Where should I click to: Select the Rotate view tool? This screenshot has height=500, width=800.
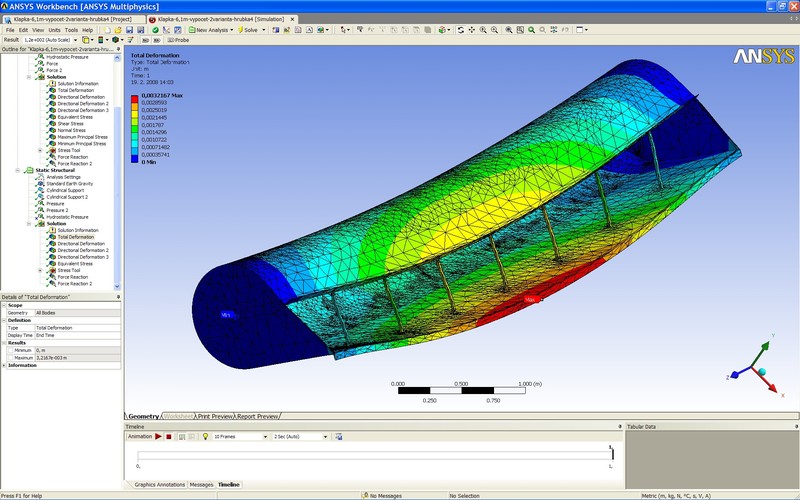point(460,30)
